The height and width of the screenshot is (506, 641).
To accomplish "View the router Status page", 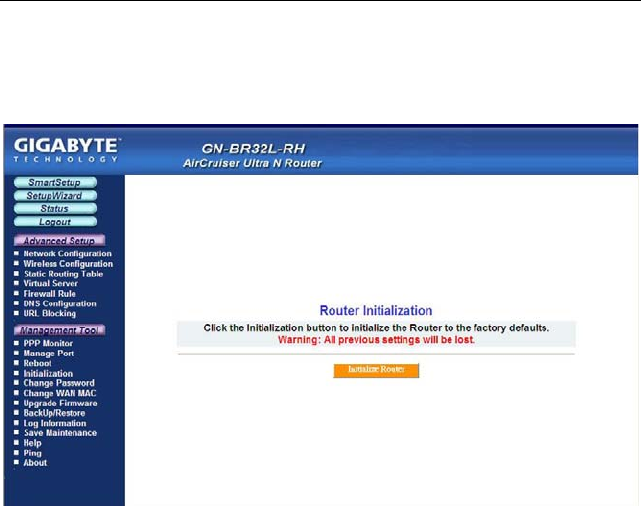I will pyautogui.click(x=55, y=208).
